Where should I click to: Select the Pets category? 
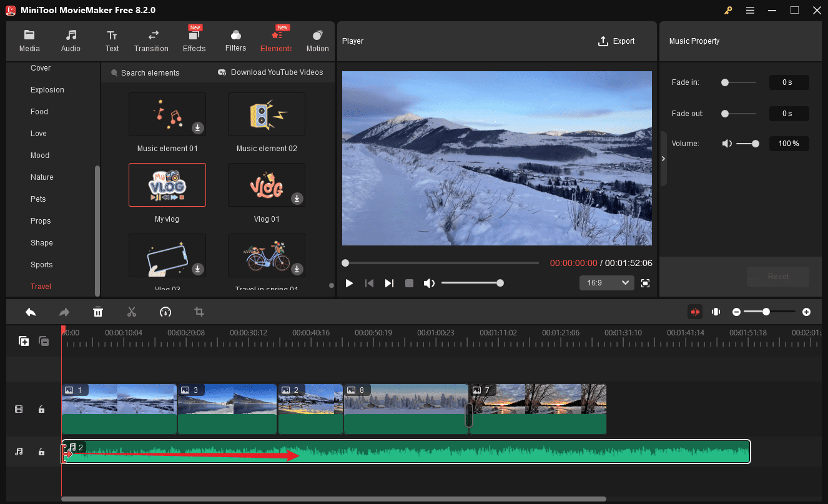point(38,199)
